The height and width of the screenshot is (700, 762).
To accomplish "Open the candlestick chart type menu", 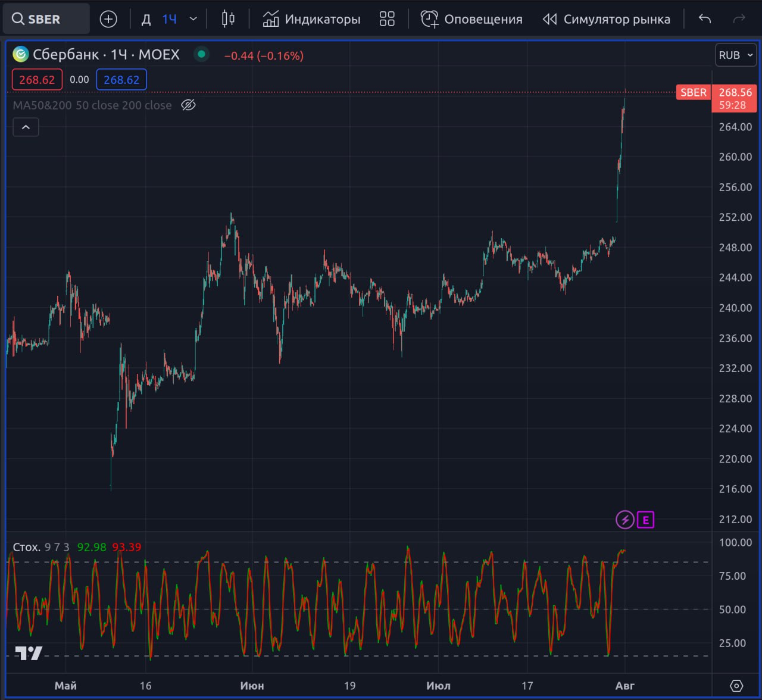I will click(228, 19).
